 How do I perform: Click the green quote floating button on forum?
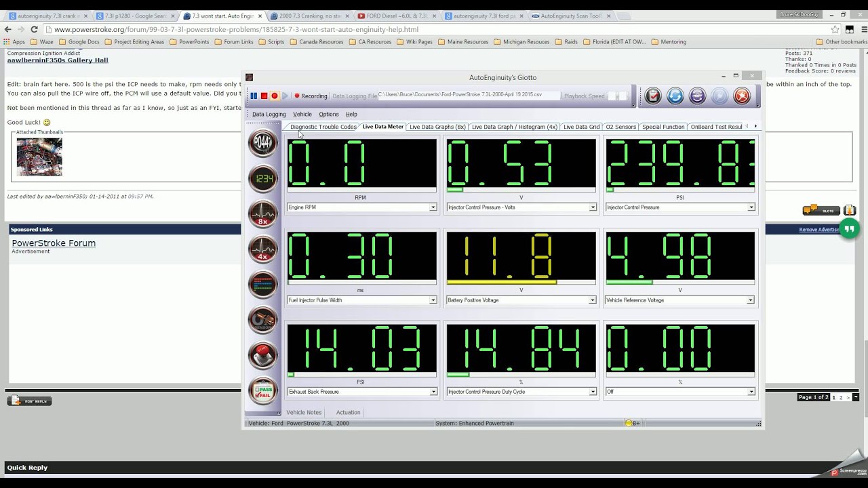(x=849, y=229)
